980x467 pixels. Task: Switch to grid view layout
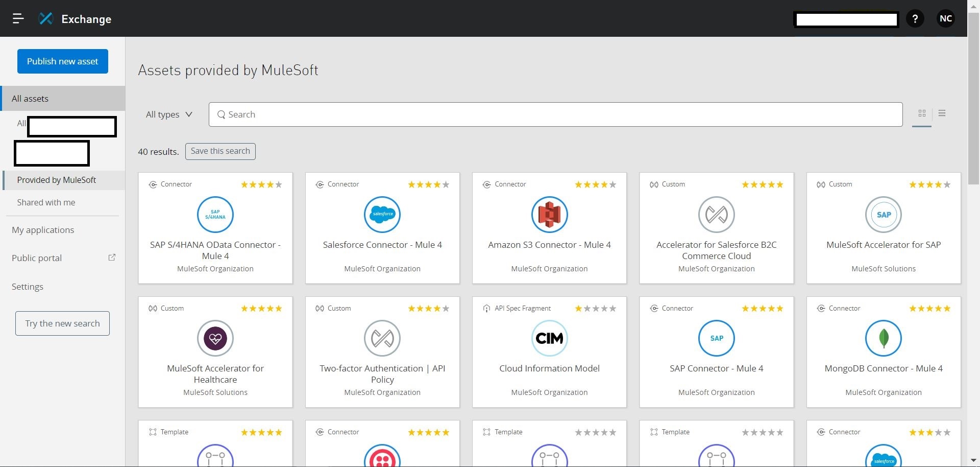922,113
